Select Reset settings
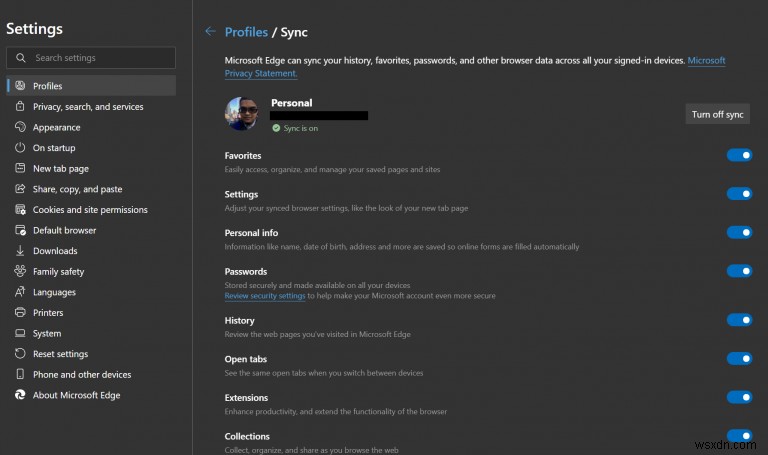Viewport: 768px width, 455px height. (x=91, y=354)
